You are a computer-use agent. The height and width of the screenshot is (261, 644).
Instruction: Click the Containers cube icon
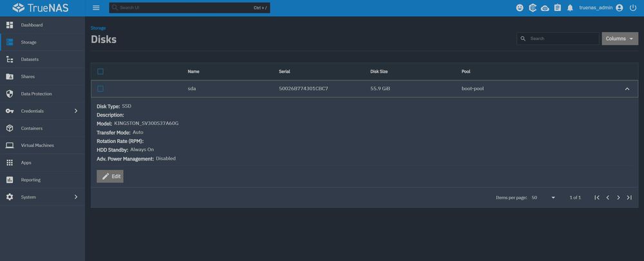tap(10, 128)
